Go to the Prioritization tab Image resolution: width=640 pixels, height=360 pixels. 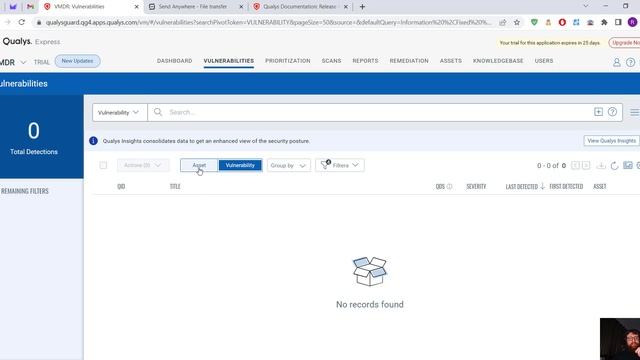[x=288, y=61]
